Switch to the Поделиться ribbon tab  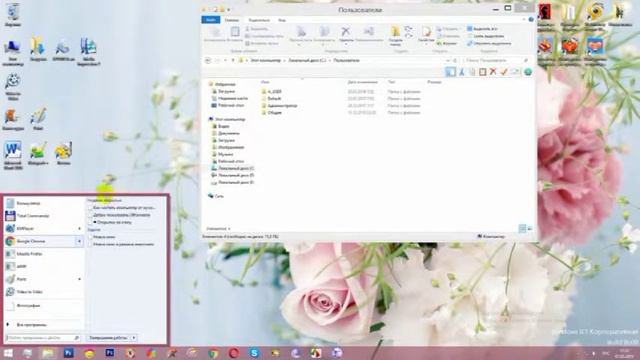(x=259, y=20)
